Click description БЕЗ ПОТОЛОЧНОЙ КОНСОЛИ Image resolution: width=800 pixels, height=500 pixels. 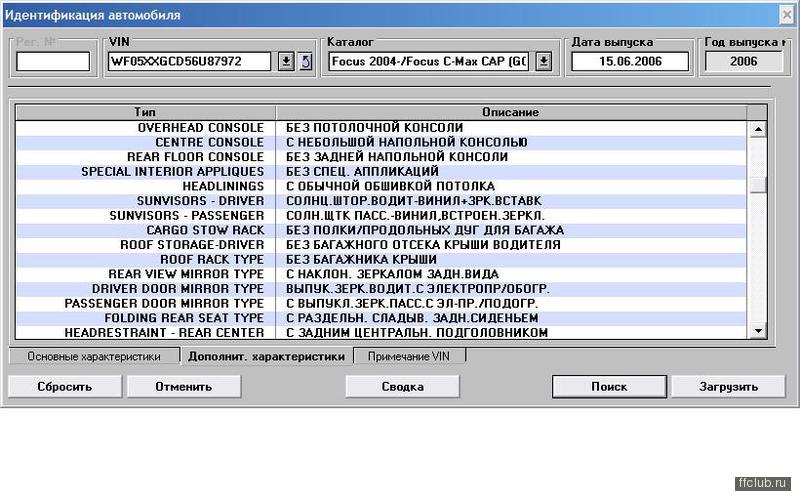[x=374, y=128]
